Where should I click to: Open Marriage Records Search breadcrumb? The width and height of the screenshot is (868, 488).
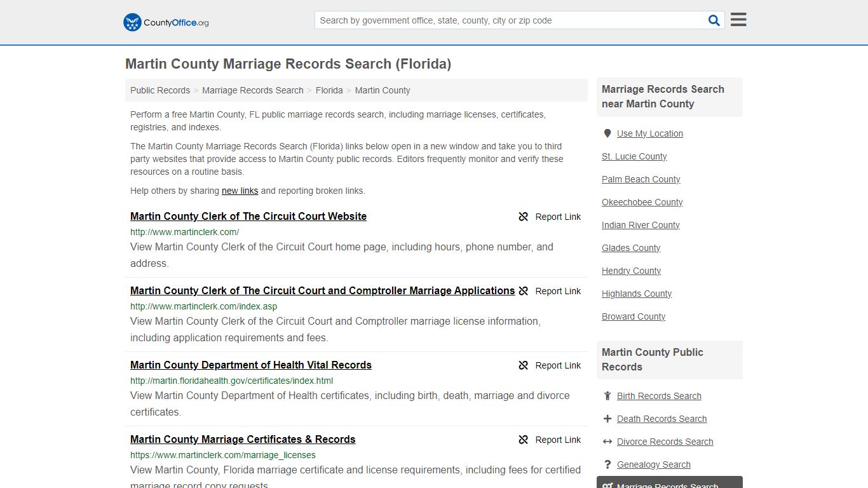click(253, 90)
